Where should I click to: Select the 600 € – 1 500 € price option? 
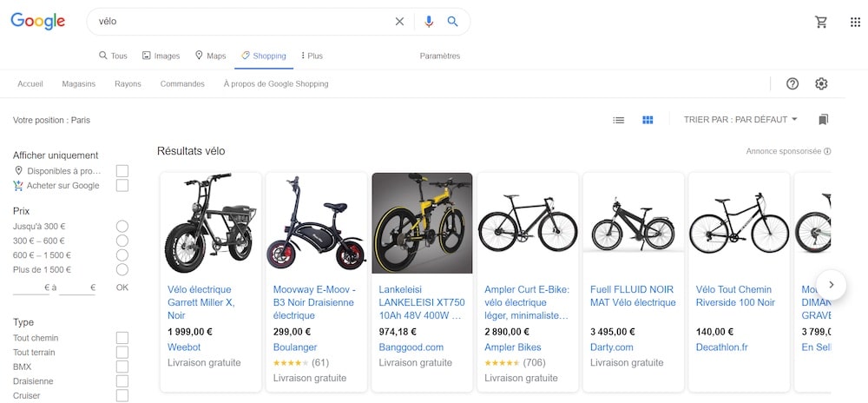(x=122, y=255)
